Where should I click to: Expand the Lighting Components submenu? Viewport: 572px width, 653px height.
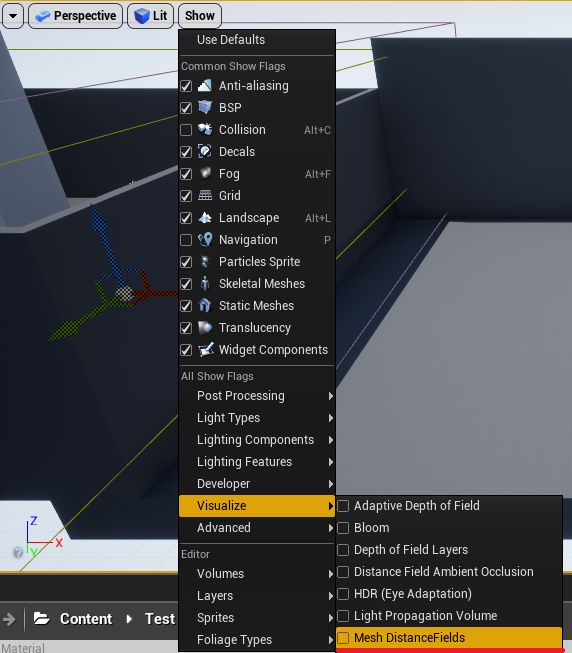point(257,440)
